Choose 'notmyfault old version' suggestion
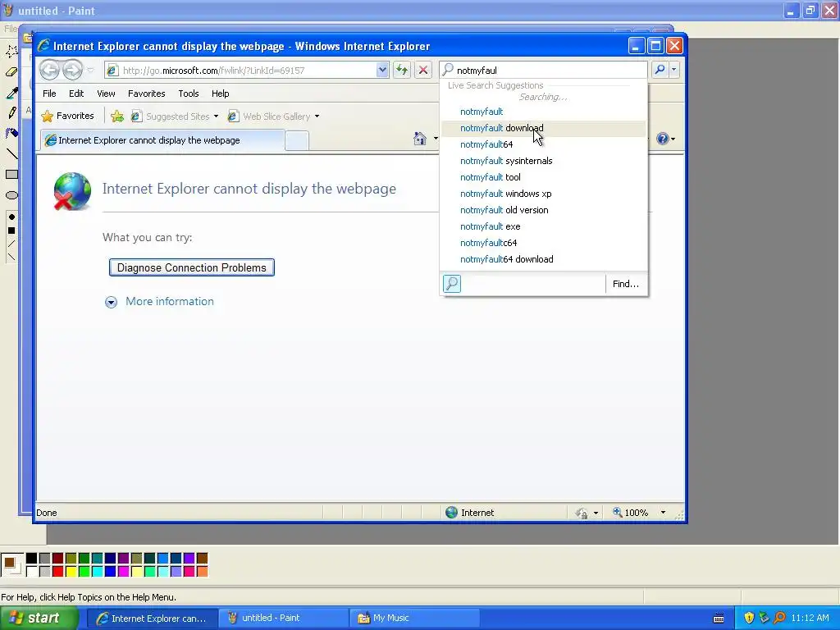This screenshot has height=630, width=840. 543,210
